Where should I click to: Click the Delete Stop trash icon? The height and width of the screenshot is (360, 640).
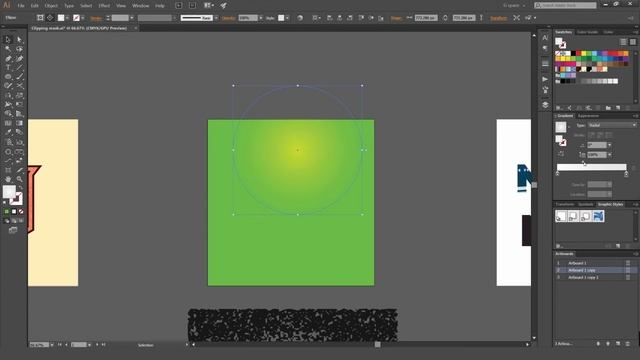(633, 167)
